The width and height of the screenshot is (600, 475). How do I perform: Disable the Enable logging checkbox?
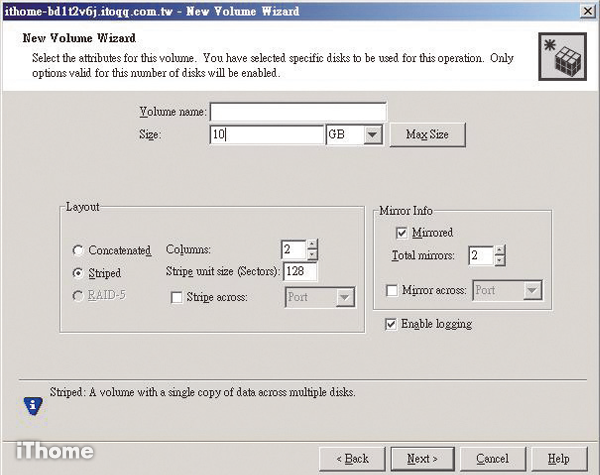[392, 324]
